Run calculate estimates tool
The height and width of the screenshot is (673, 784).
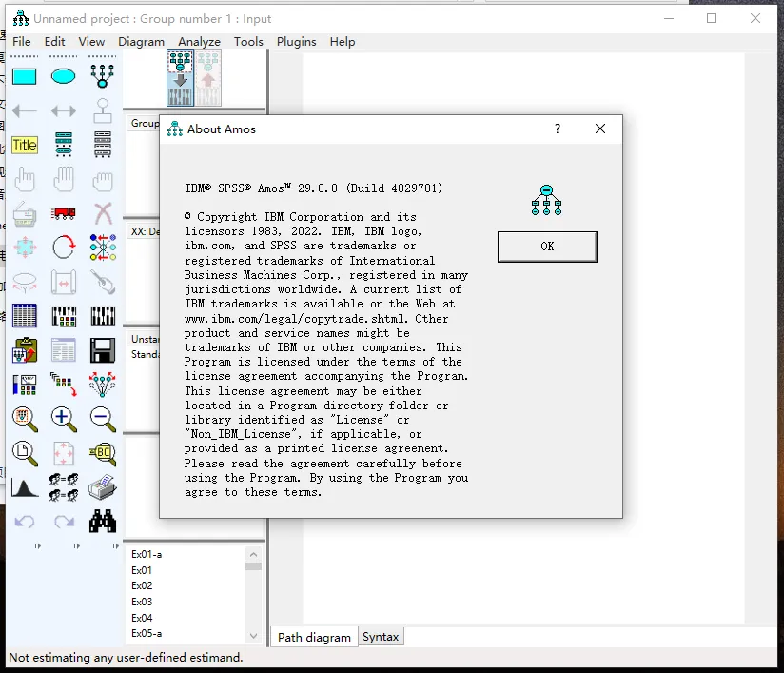(103, 316)
